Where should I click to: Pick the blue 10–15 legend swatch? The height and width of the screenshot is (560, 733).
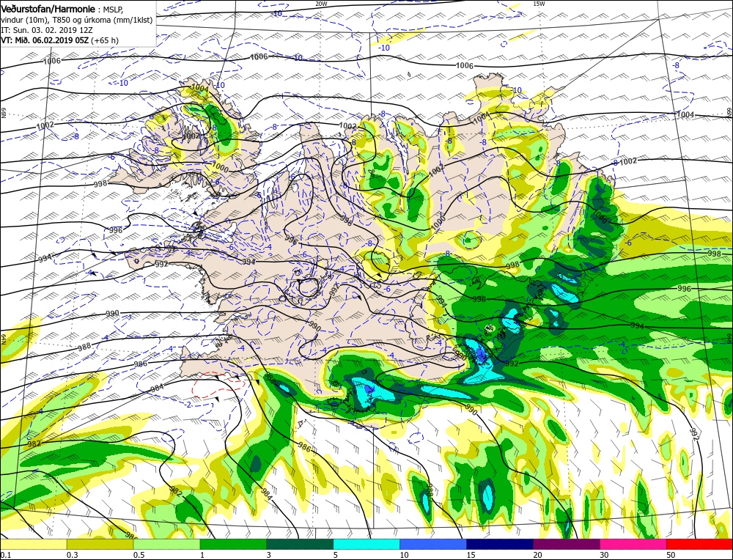pos(433,544)
